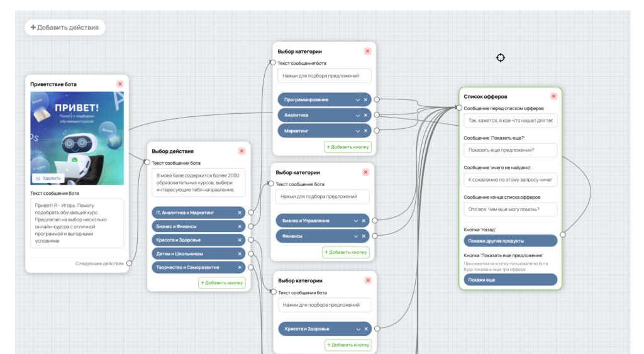This screenshot has width=644, height=354.
Task: Select the Следующее действие output connector
Action: click(x=129, y=263)
